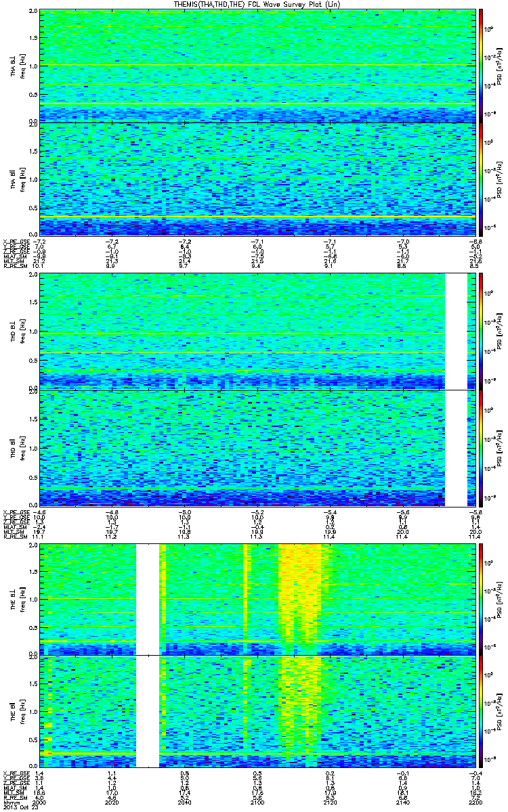This screenshot has height=812, width=508.
Task: Click the THE B-parallel freq [Hz] axis label
Action: coord(22,712)
